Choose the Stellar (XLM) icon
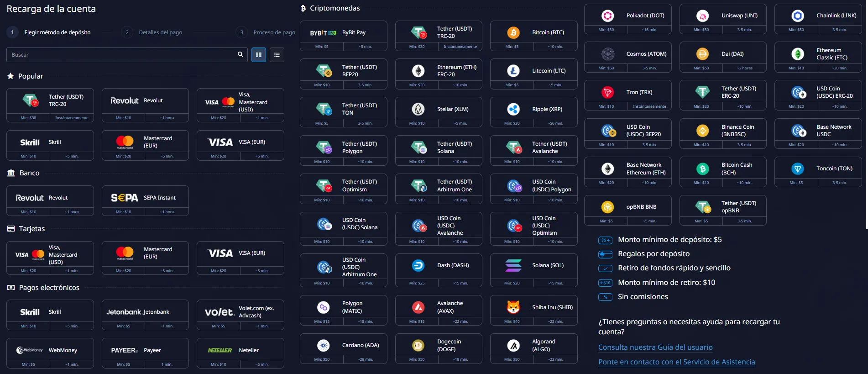The width and height of the screenshot is (868, 374). 418,109
